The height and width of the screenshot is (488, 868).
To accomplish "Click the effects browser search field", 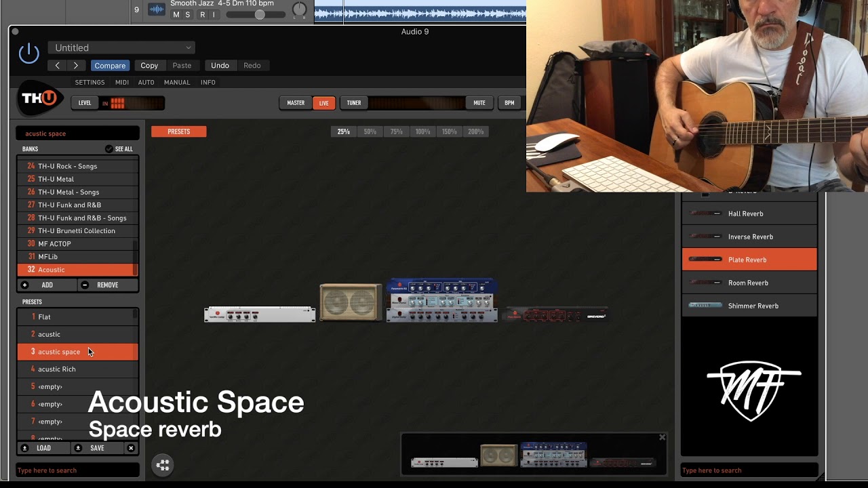I will 749,470.
